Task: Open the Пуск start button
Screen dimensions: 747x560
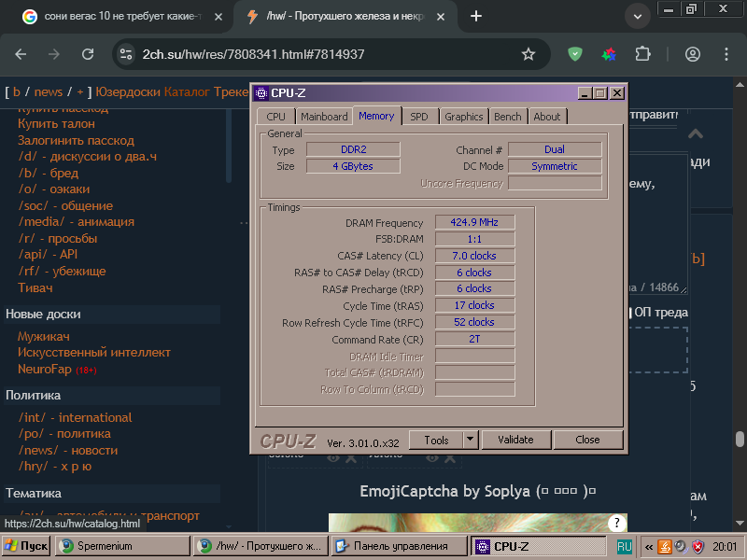Action: [26, 546]
